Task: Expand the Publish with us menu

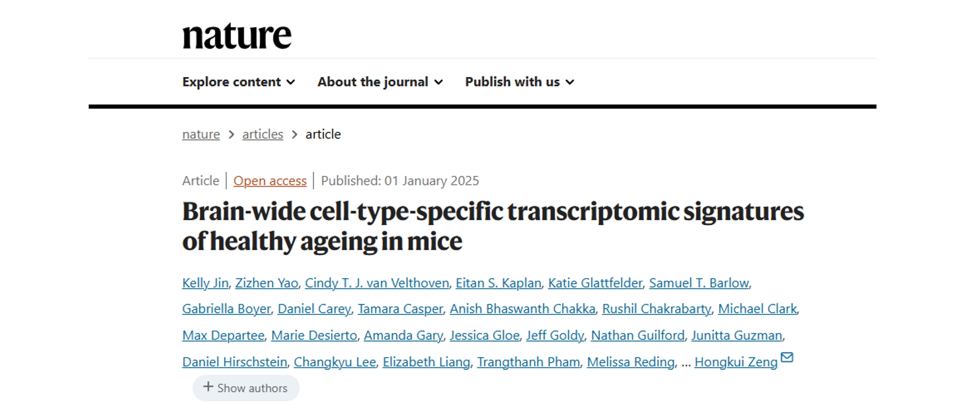Action: point(520,82)
